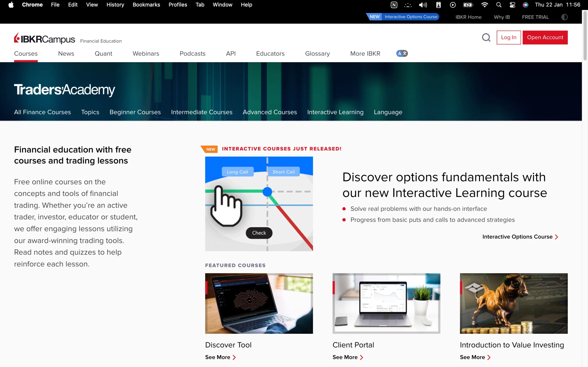Click the translate icon in the main navigation
The width and height of the screenshot is (588, 367).
coord(402,53)
